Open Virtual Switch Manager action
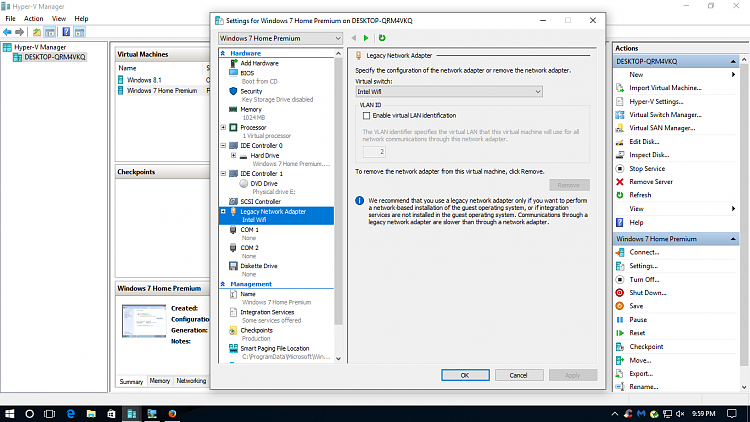This screenshot has height=422, width=750. 665,115
